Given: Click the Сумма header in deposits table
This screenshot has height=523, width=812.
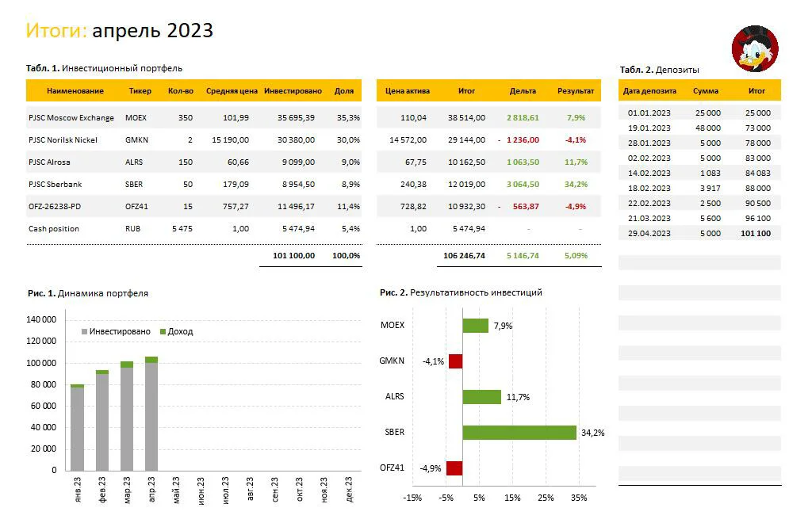Looking at the screenshot, I should click(x=705, y=91).
